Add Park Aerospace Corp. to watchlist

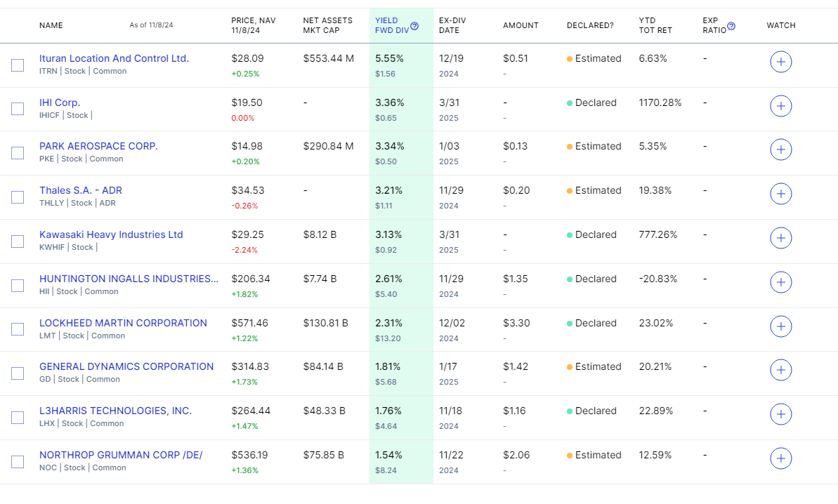[781, 150]
